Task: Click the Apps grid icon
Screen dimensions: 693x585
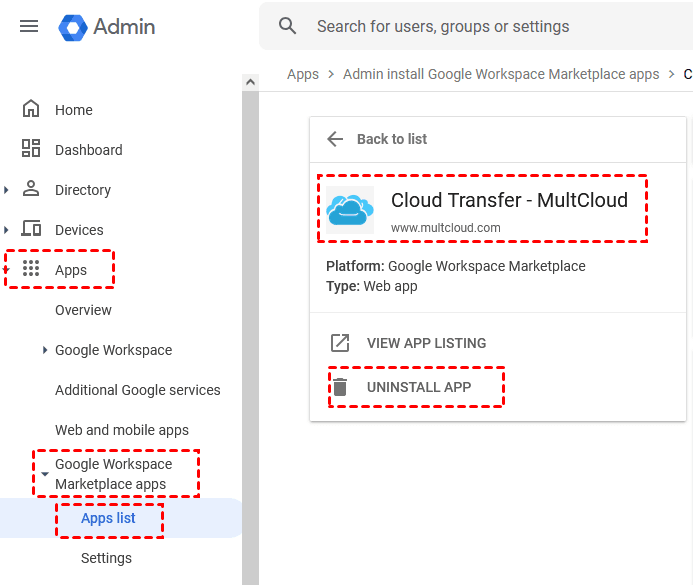Action: click(31, 269)
